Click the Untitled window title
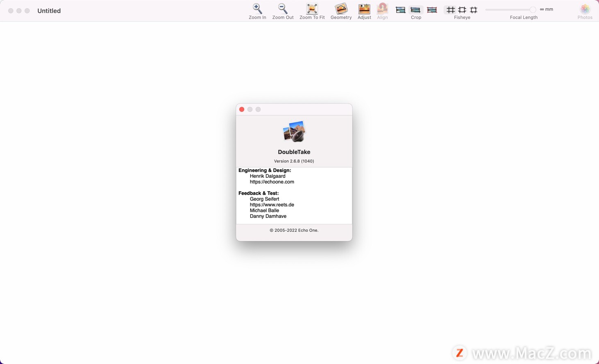 [49, 11]
